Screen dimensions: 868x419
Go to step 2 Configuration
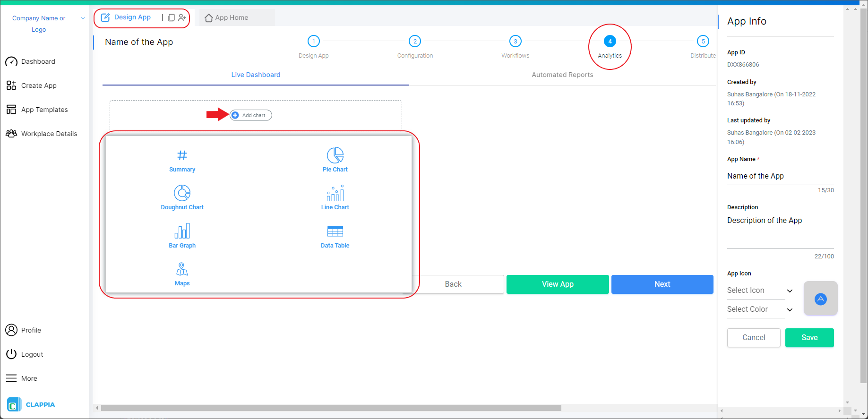pos(415,41)
